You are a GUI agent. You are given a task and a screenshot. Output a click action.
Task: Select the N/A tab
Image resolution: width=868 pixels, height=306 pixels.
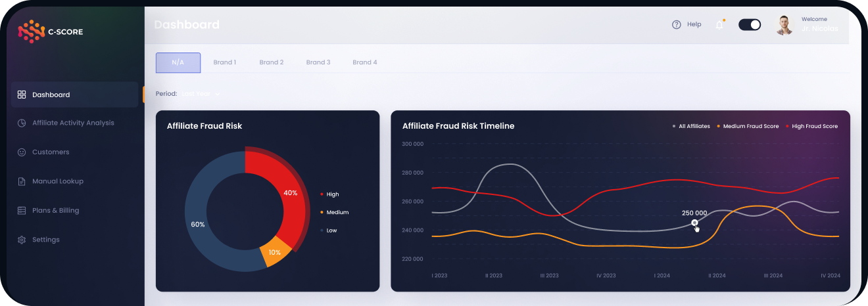[178, 62]
